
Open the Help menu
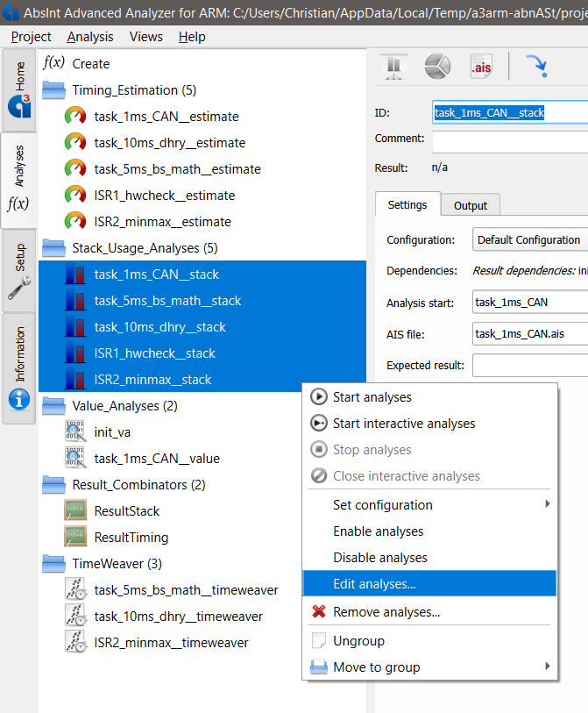click(192, 36)
